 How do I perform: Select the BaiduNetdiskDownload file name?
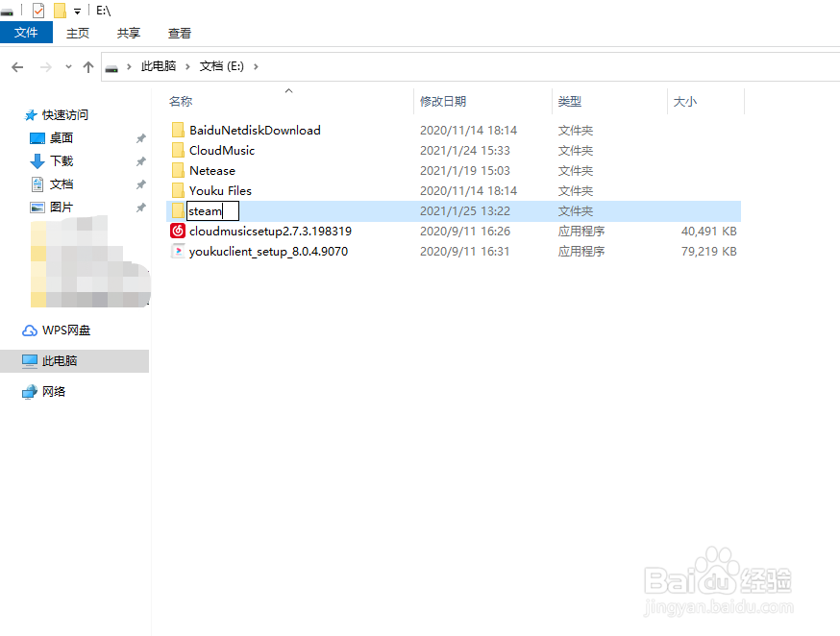tap(255, 130)
